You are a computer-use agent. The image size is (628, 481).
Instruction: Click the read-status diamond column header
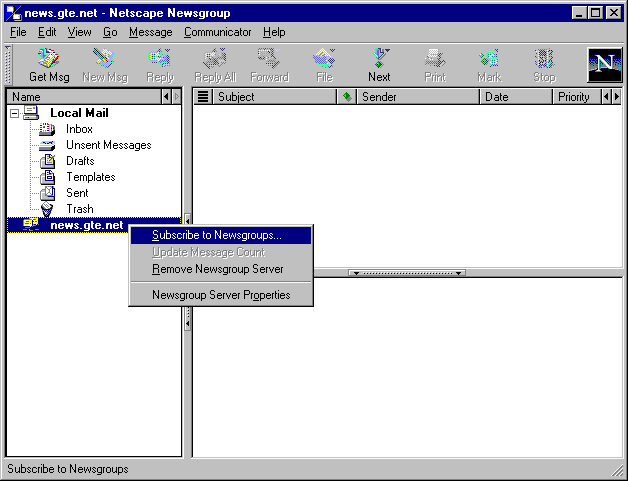[x=347, y=97]
